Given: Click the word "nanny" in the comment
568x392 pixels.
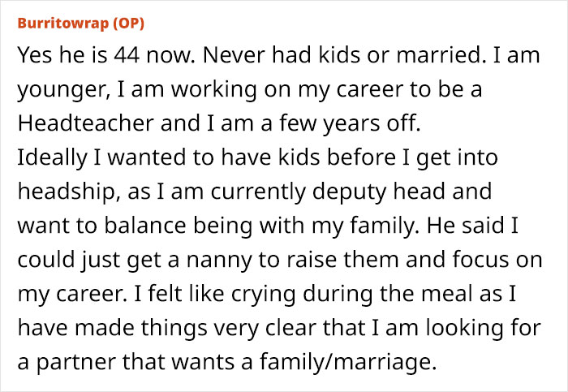Looking at the screenshot, I should pos(219,261).
